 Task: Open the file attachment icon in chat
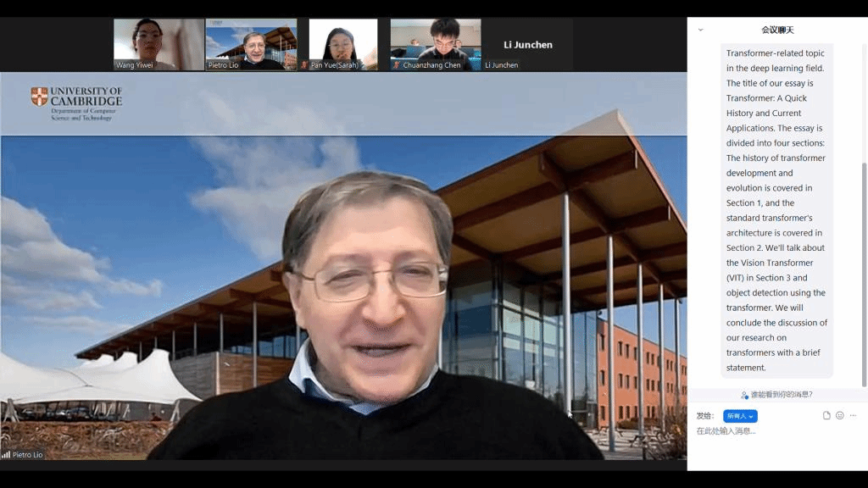[826, 415]
